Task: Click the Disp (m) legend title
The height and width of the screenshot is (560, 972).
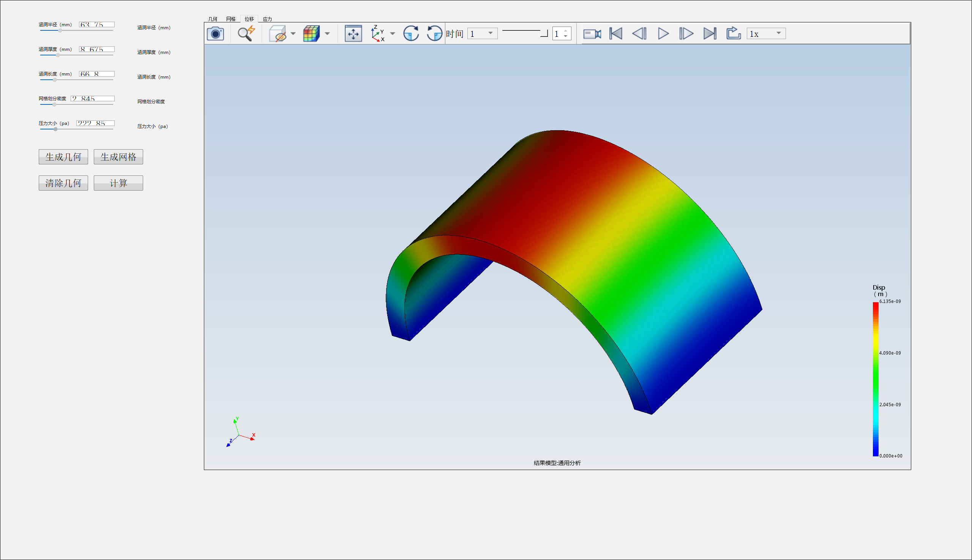Action: pyautogui.click(x=880, y=291)
